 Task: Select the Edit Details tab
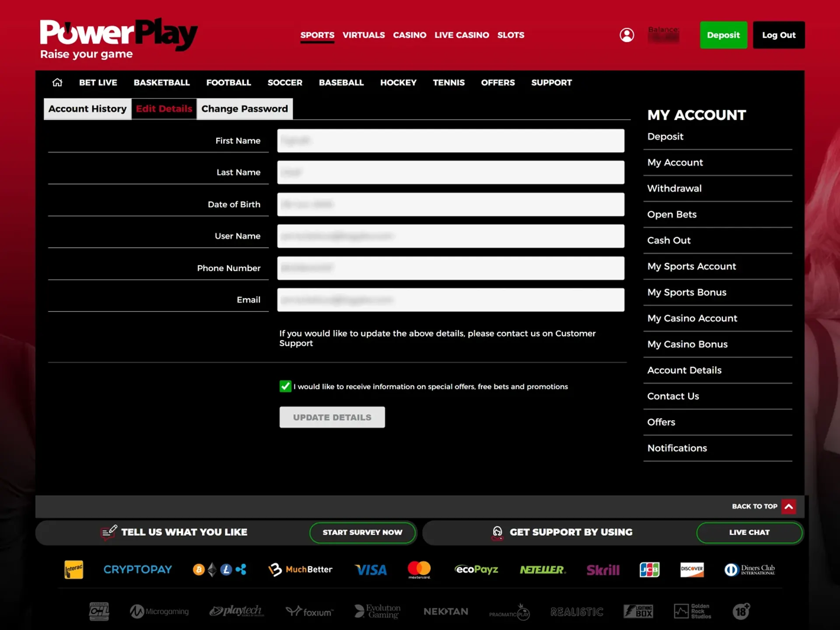click(164, 108)
